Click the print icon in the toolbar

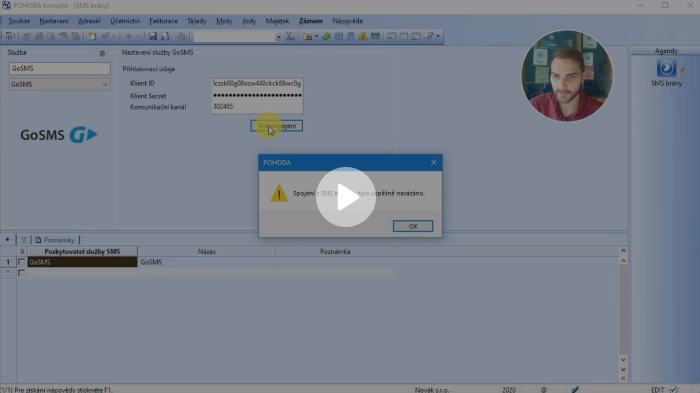click(39, 36)
